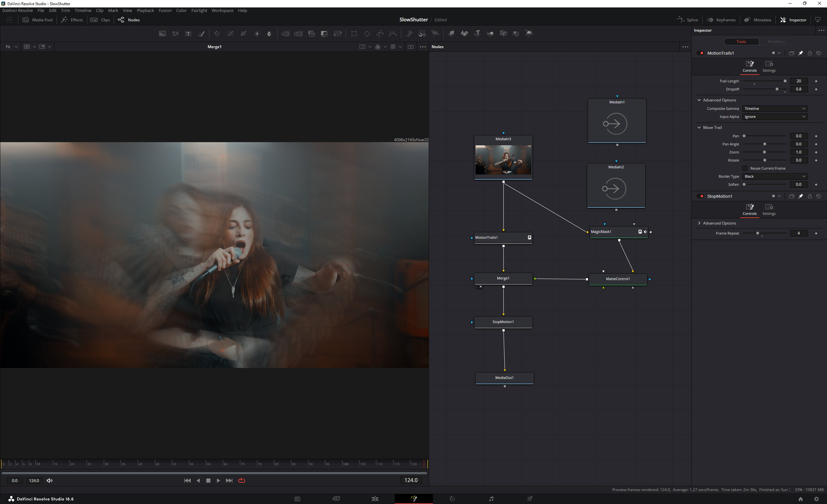Add a Background tool node
Viewport: 827px width, 504px height.
click(x=162, y=34)
